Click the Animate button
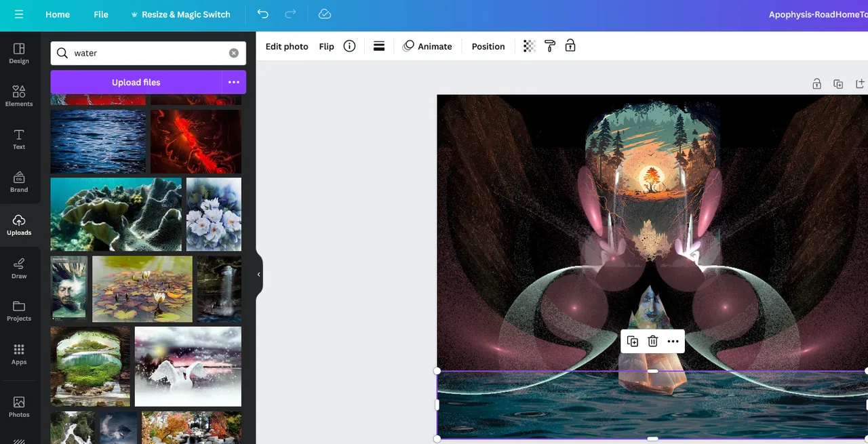868x444 pixels. click(x=427, y=46)
